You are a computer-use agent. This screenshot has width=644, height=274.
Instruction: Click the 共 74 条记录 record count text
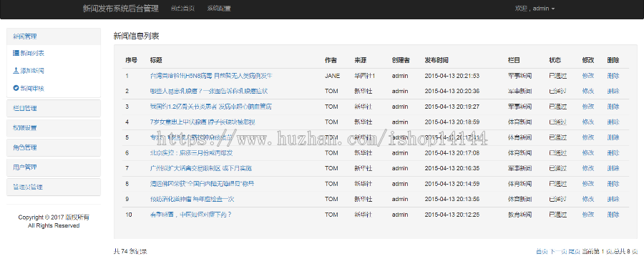point(130,251)
